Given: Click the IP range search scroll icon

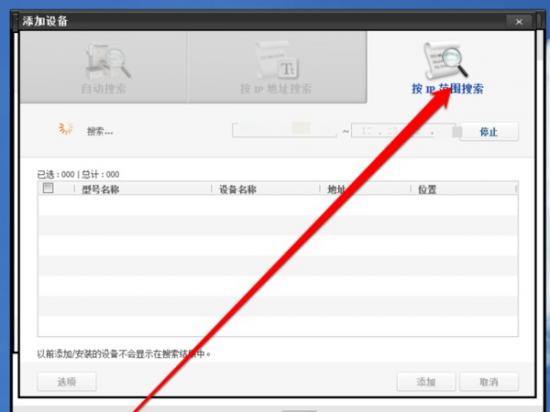Looking at the screenshot, I should click(446, 60).
